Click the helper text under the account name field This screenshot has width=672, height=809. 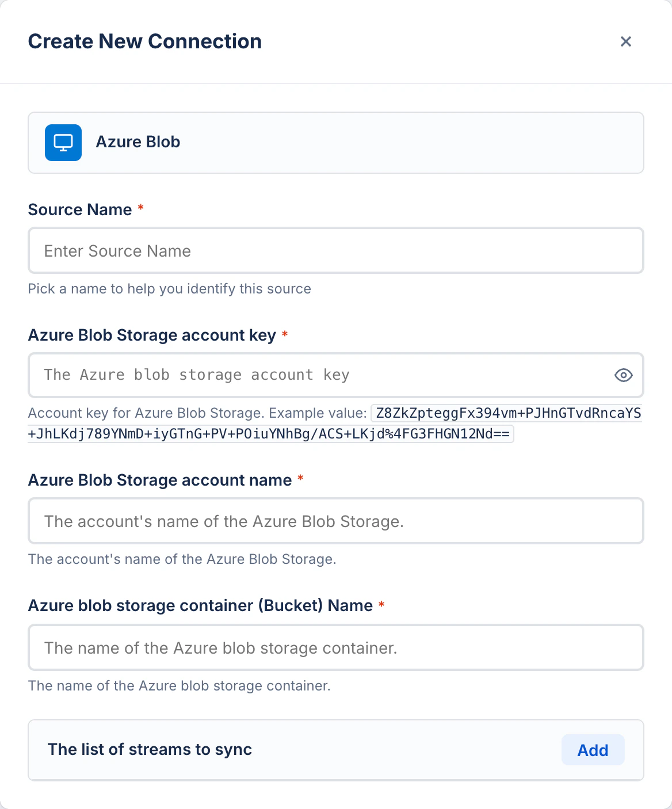pos(182,559)
